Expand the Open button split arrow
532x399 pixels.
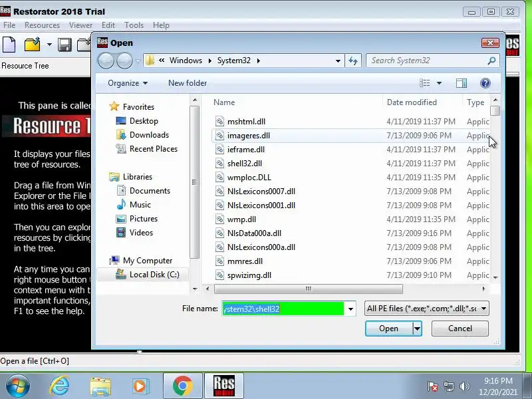(418, 329)
